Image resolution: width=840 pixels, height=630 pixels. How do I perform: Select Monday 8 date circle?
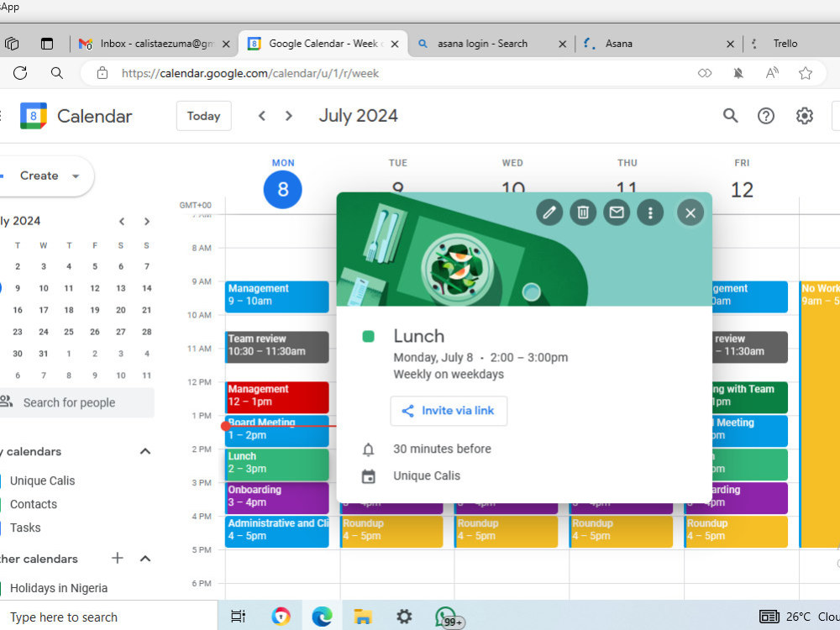[x=283, y=190]
